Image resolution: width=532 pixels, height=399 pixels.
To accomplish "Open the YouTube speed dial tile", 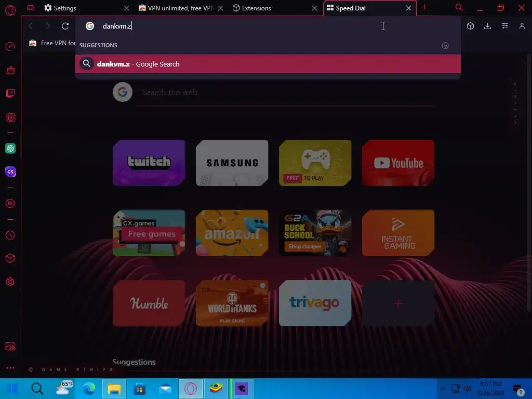I will [x=398, y=163].
